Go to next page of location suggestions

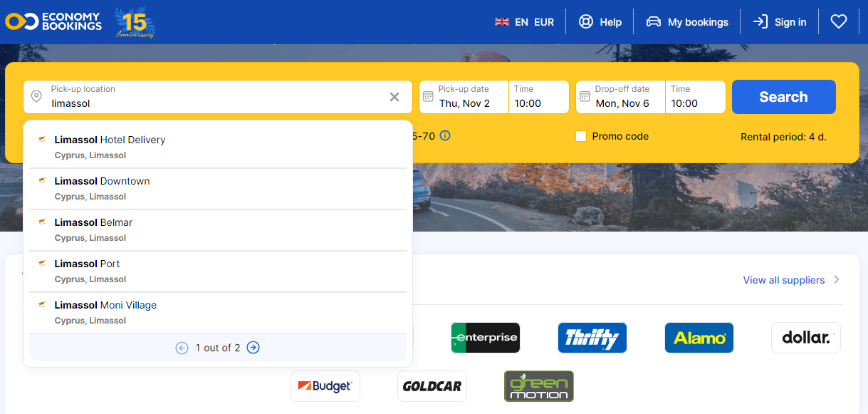pyautogui.click(x=253, y=348)
